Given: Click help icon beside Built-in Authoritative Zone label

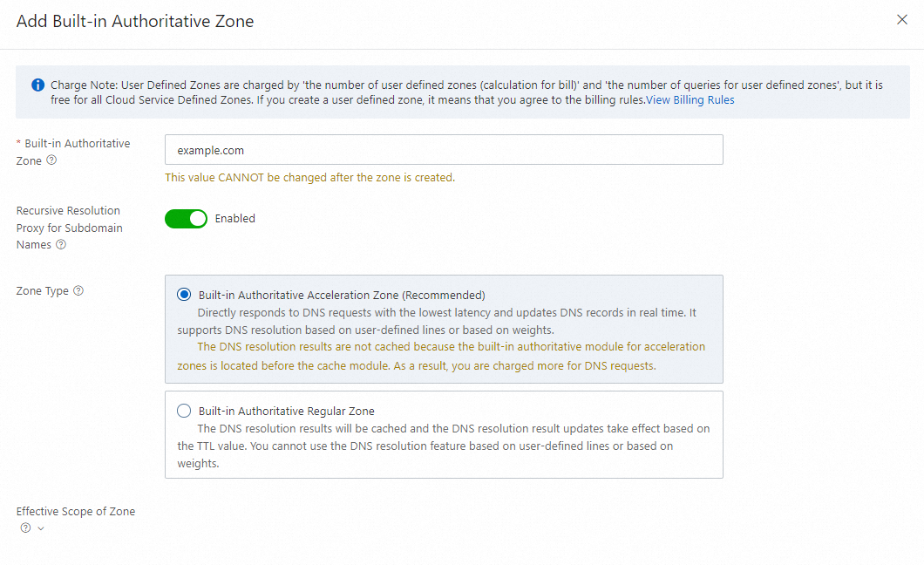Looking at the screenshot, I should click(51, 160).
